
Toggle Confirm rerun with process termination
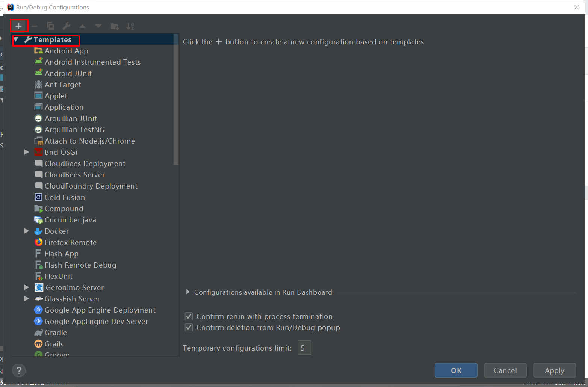point(189,316)
